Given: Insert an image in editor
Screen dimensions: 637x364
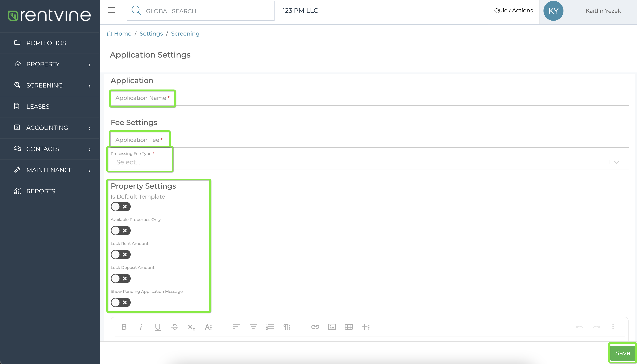Looking at the screenshot, I should click(x=332, y=327).
